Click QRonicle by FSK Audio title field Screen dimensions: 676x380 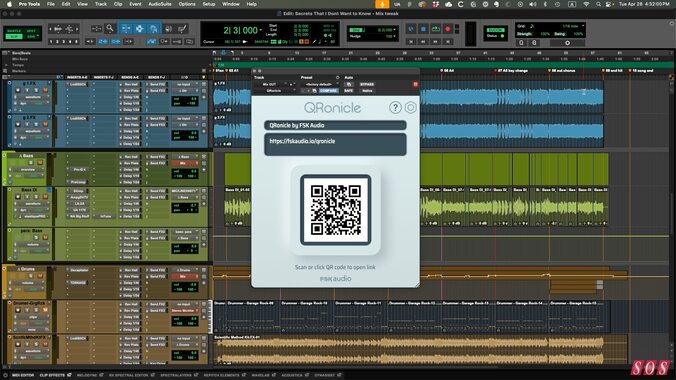tap(335, 126)
